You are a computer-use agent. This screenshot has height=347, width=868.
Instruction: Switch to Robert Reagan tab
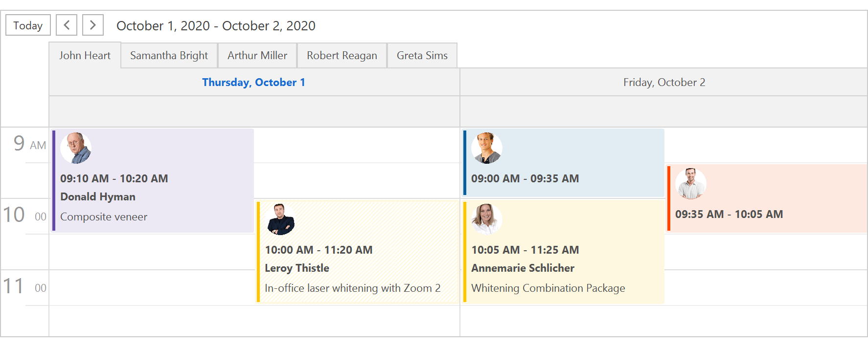coord(342,56)
